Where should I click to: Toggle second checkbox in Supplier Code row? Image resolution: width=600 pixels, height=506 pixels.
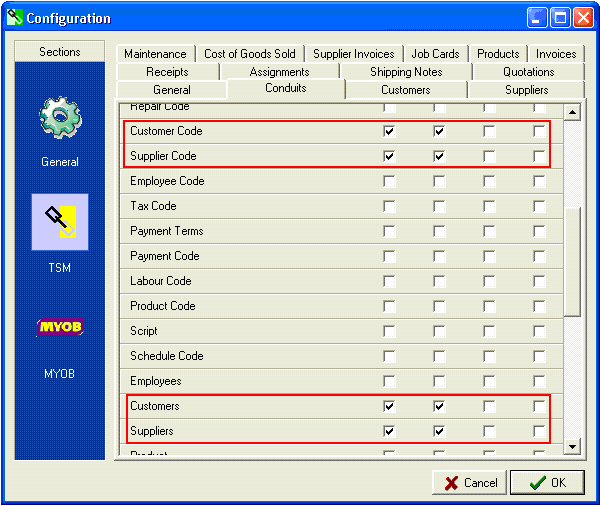(439, 156)
